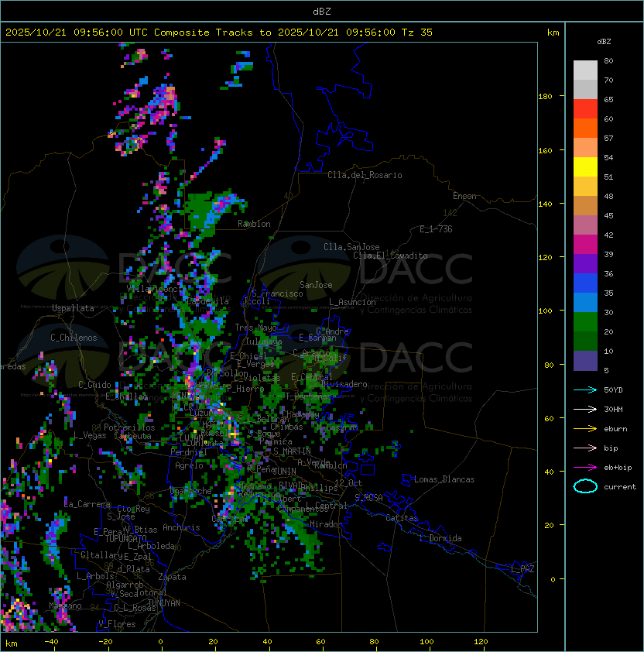Click the yellow eburn arrow in legend
644x652 pixels.
click(585, 429)
